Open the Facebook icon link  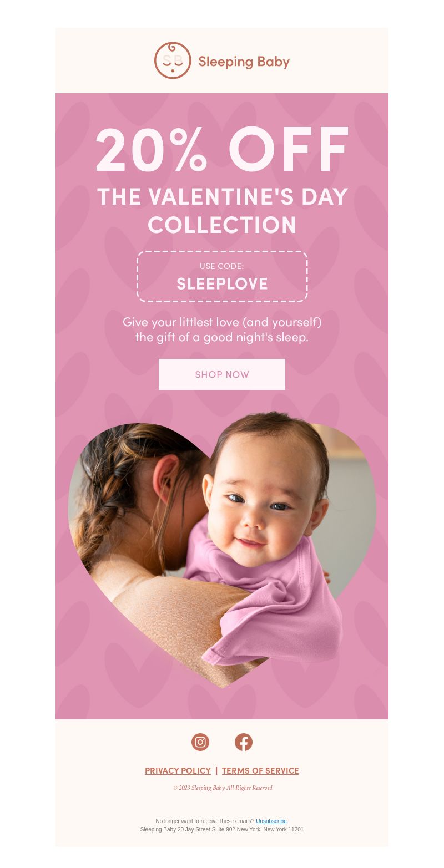tap(244, 742)
